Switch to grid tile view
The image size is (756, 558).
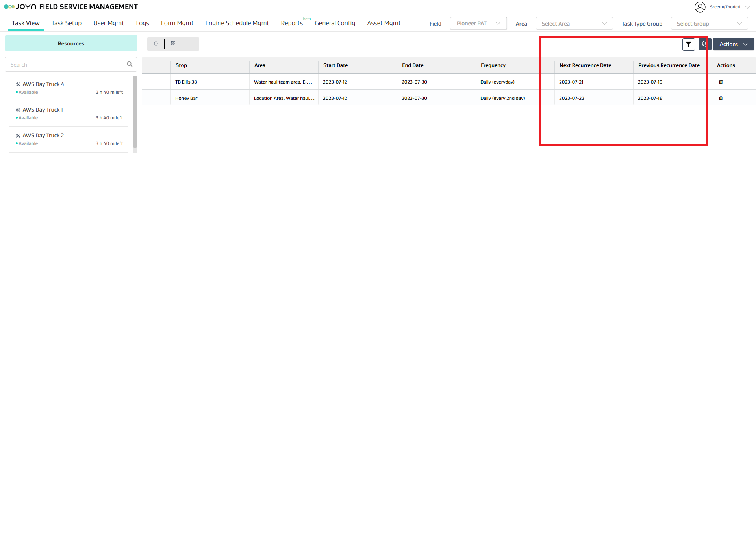(x=173, y=44)
